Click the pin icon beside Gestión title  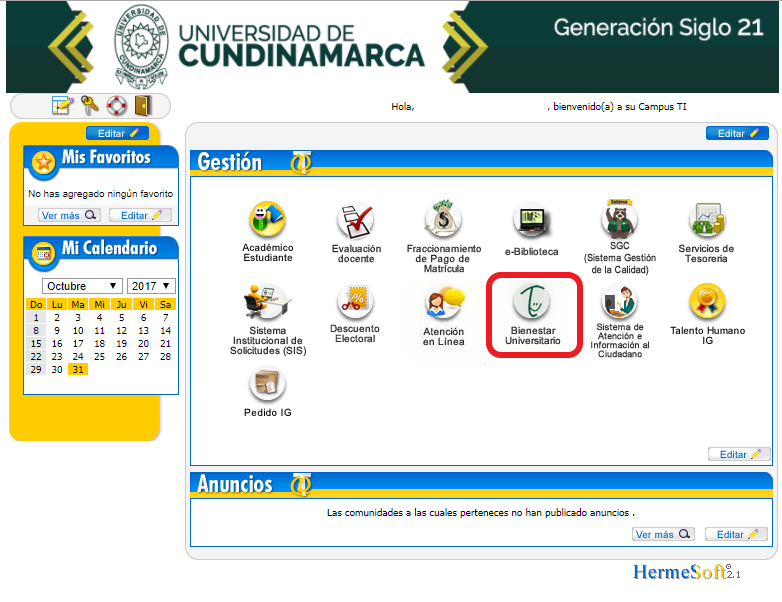tap(302, 162)
